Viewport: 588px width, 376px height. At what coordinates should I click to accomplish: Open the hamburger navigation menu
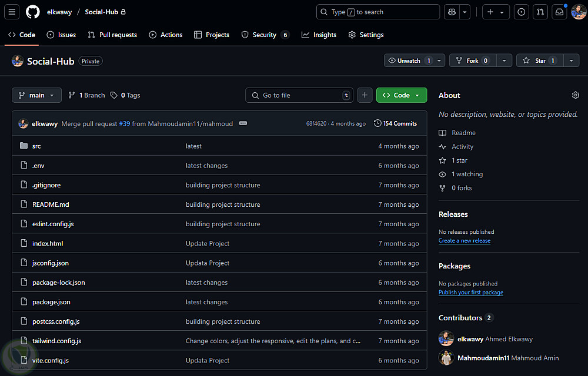click(x=12, y=12)
